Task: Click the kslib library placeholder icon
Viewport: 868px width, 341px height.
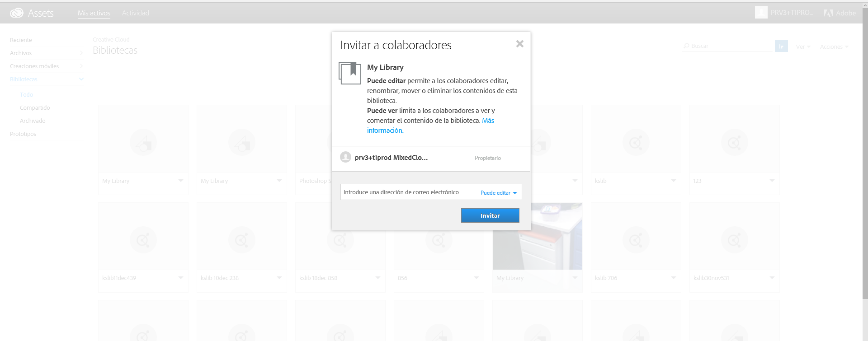Action: [636, 143]
